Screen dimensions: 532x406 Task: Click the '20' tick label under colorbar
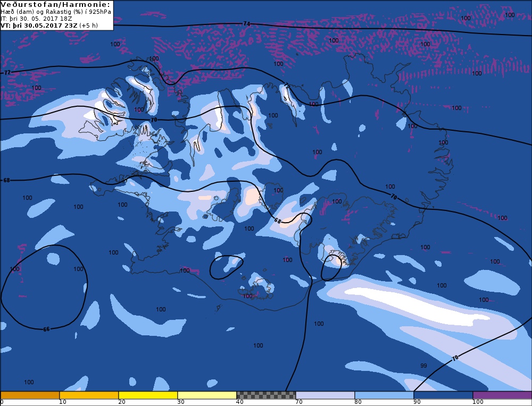tap(122, 402)
